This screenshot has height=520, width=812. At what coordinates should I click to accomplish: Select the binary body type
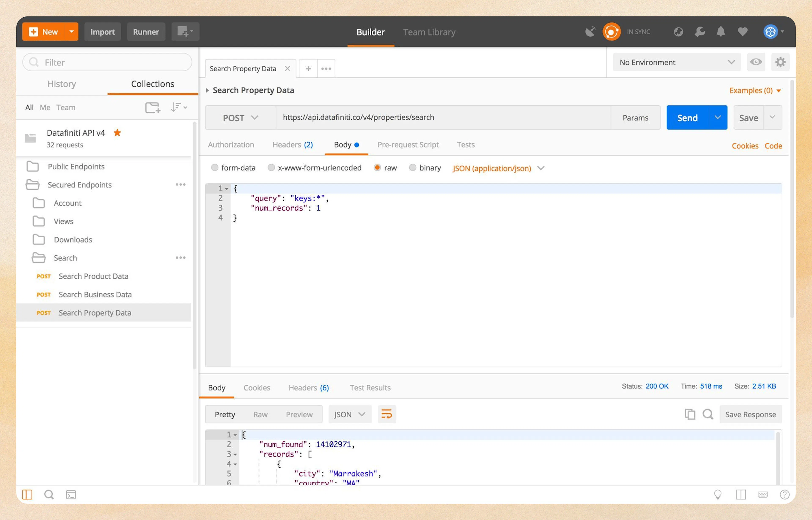coord(413,168)
